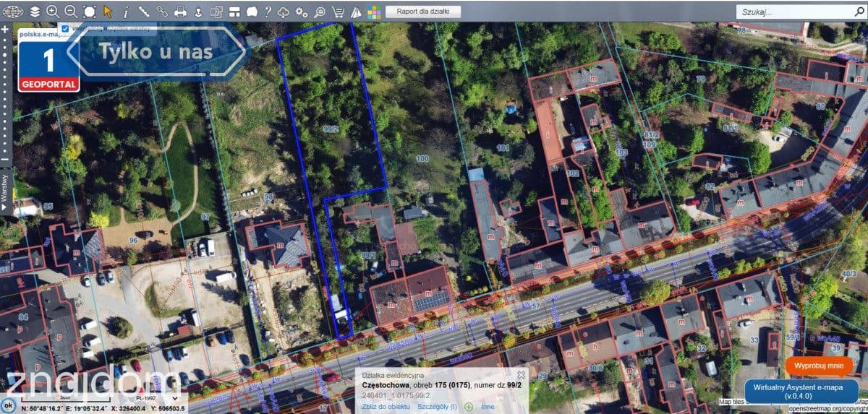Click the Zbliż do obiektu link
Image resolution: width=868 pixels, height=414 pixels.
pyautogui.click(x=386, y=407)
